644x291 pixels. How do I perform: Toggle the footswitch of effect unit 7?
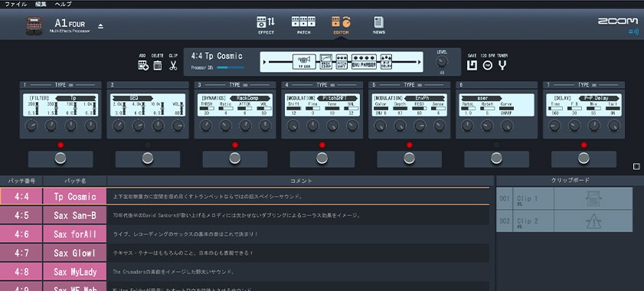(584, 159)
